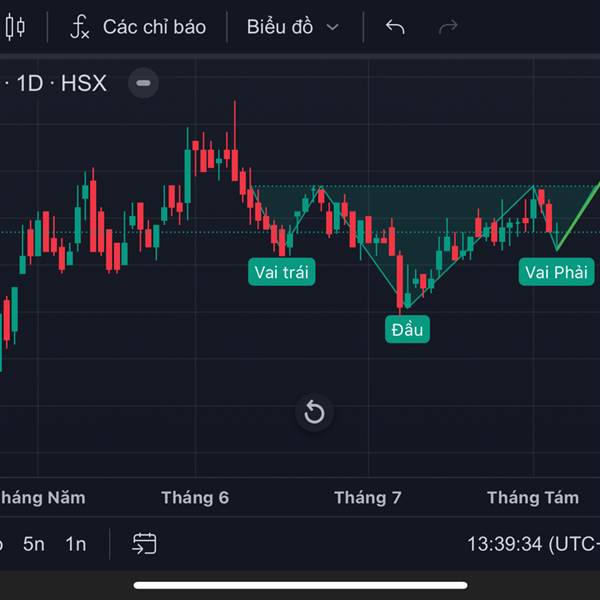Open the candlestick chart type icon

pyautogui.click(x=15, y=27)
